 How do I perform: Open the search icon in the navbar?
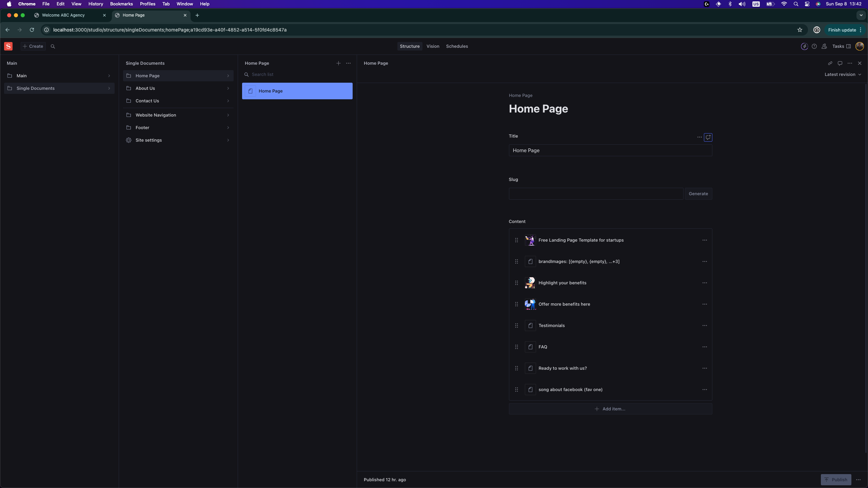click(53, 46)
